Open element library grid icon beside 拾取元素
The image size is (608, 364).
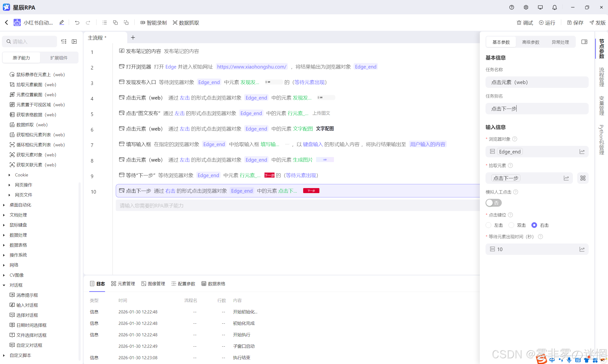583,178
